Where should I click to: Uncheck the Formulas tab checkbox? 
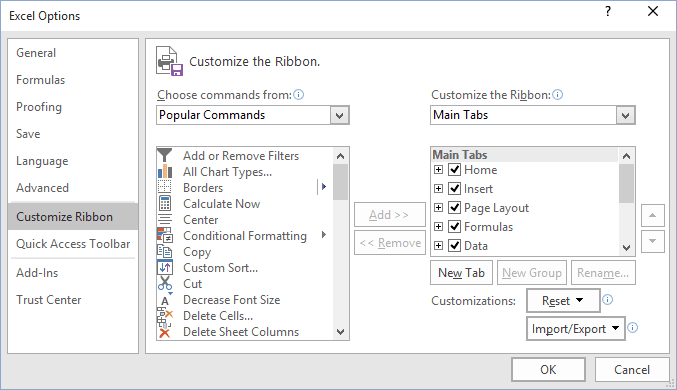(454, 226)
